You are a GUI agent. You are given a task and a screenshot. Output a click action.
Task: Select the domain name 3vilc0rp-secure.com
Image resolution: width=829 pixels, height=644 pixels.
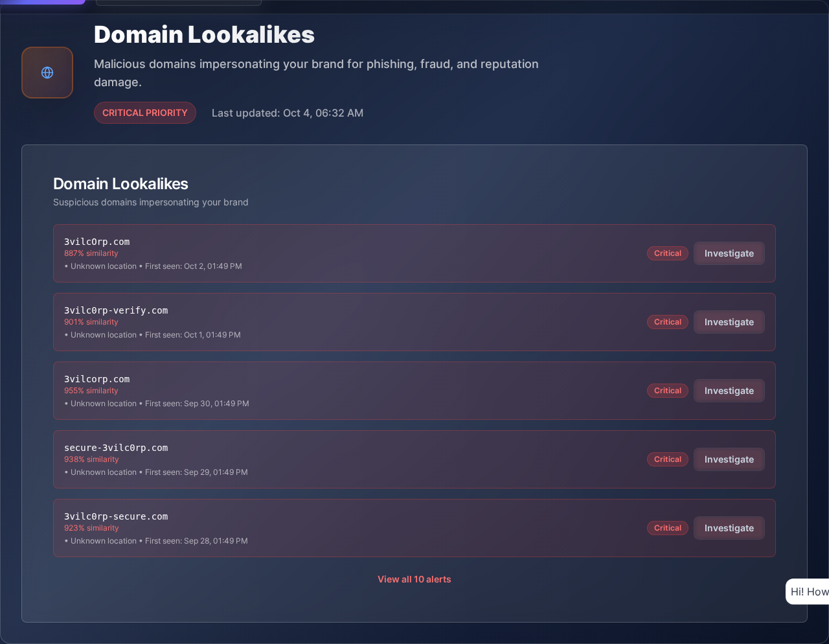(x=116, y=516)
